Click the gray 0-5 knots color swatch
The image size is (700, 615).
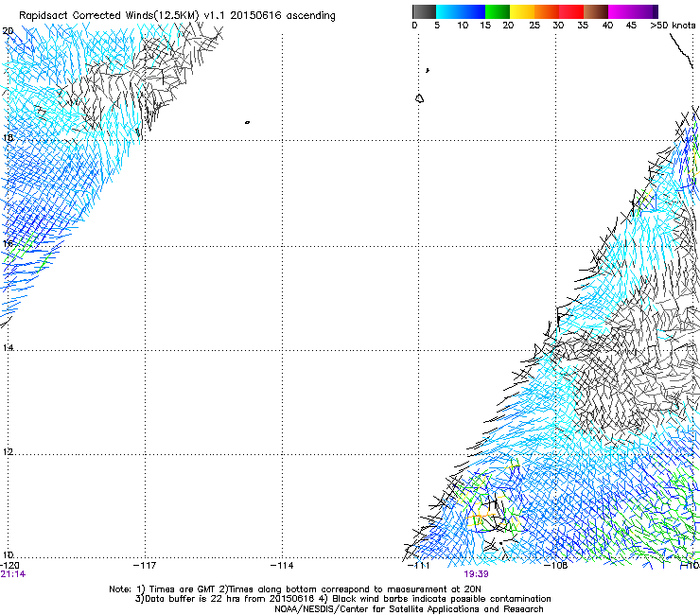click(424, 11)
